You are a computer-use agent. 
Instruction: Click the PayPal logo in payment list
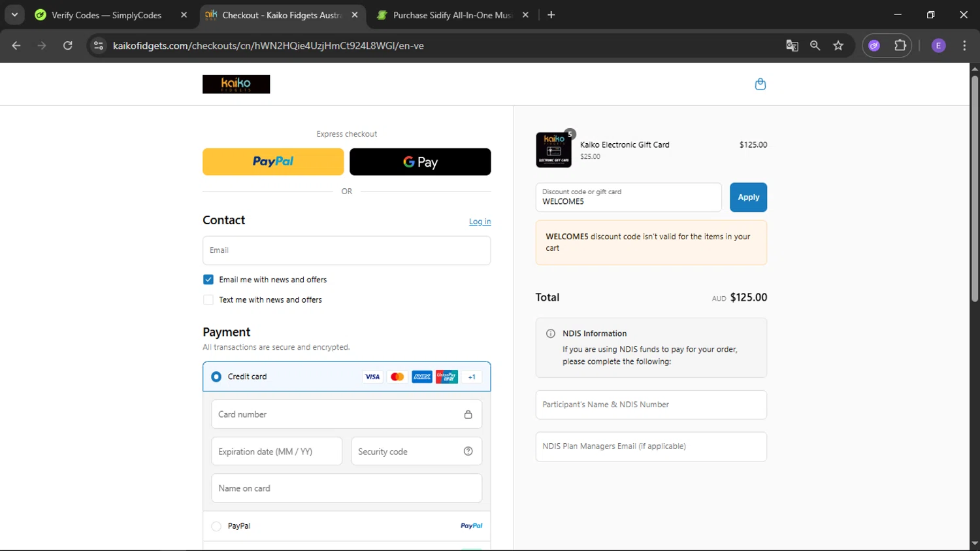471,526
